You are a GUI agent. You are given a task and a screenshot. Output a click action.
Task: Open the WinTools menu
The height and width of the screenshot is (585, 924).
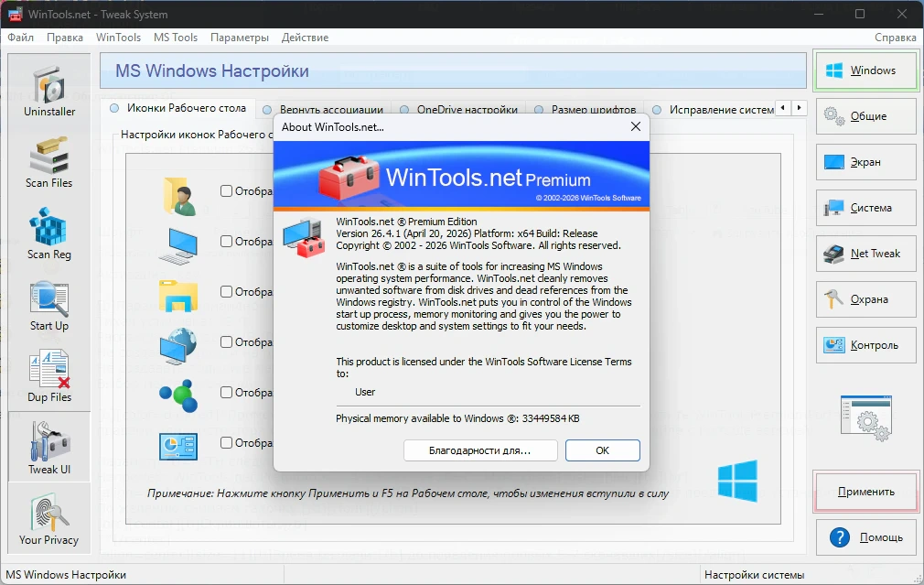tap(118, 38)
